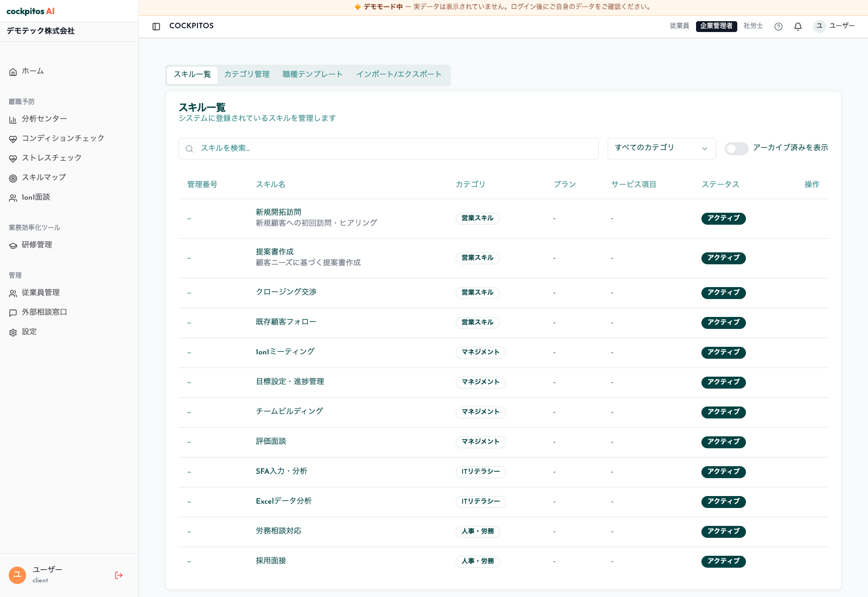This screenshot has height=597, width=868.
Task: Open 分析センター chart icon in the sidebar
Action: click(13, 119)
